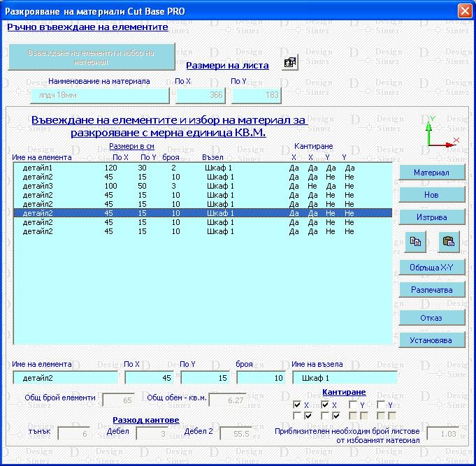
Task: Swap dimensions with Обръща X-Y
Action: [x=432, y=268]
